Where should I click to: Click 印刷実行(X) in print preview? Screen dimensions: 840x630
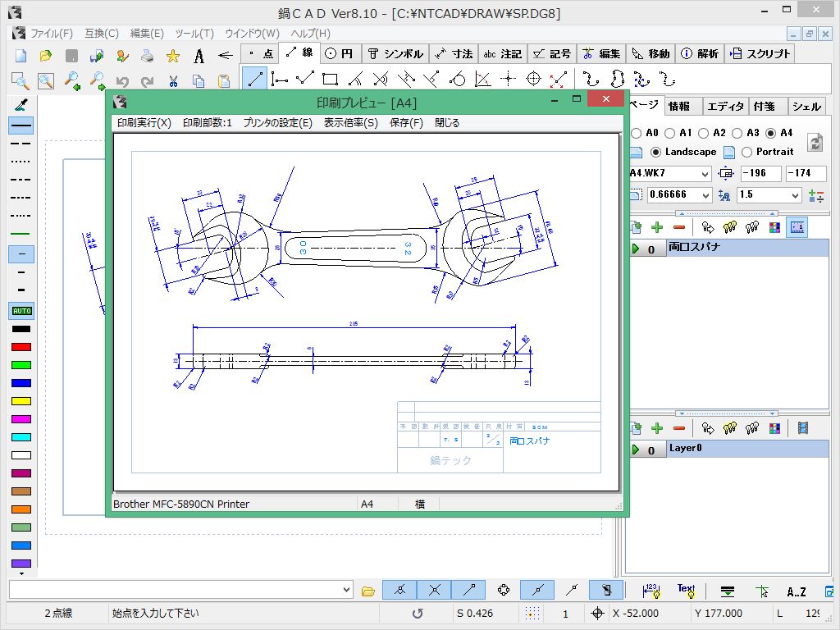[144, 123]
